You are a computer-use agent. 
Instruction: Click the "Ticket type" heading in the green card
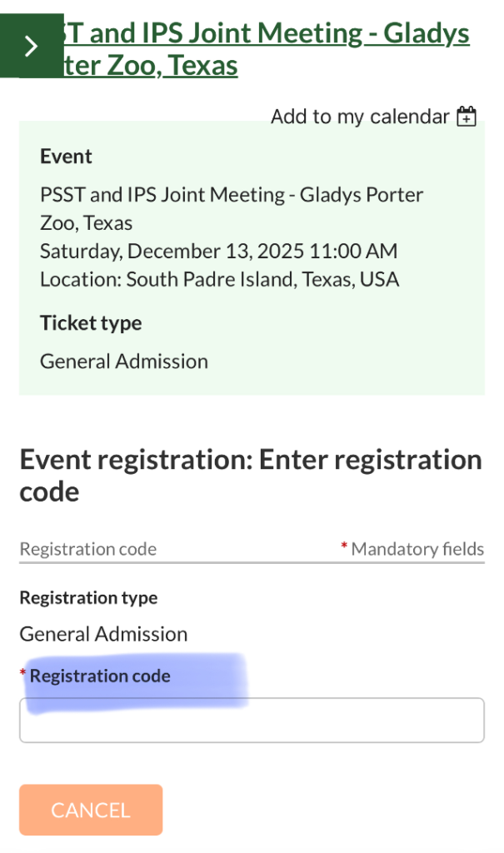click(x=90, y=323)
